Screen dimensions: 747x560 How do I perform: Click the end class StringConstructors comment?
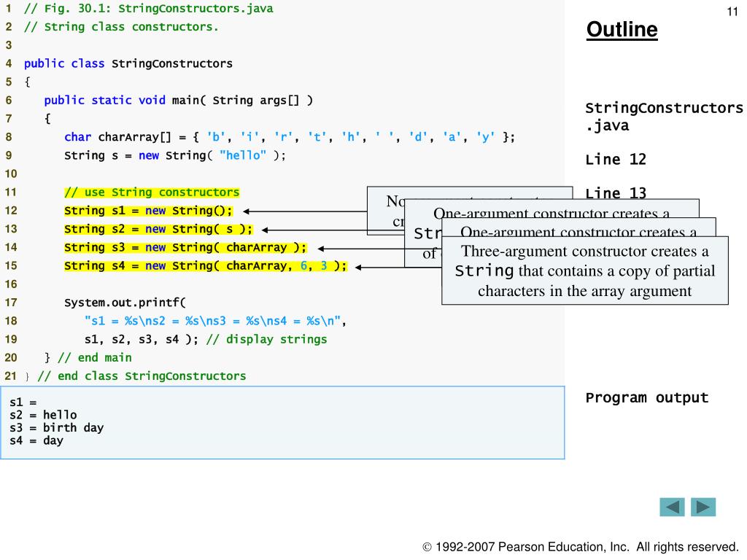pos(142,376)
